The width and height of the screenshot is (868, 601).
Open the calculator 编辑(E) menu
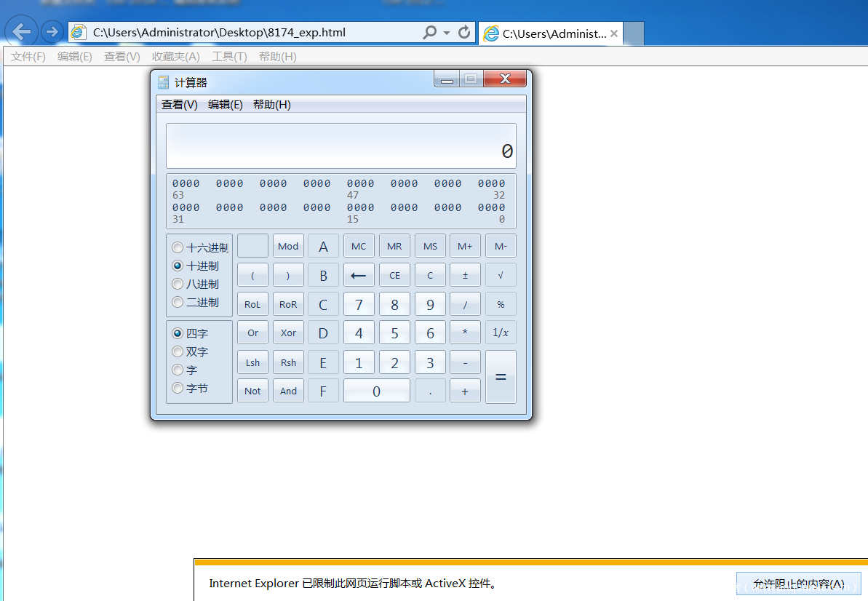225,105
